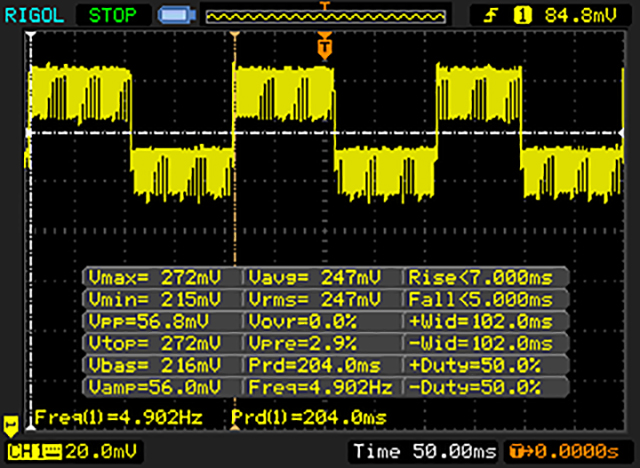Click the white trigger level marker on the right edge
640x468 pixels.
coord(621,133)
